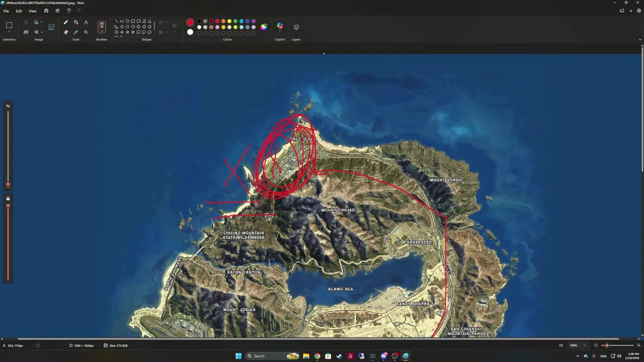
Task: Open Google Chrome from the taskbar
Action: [x=317, y=356]
